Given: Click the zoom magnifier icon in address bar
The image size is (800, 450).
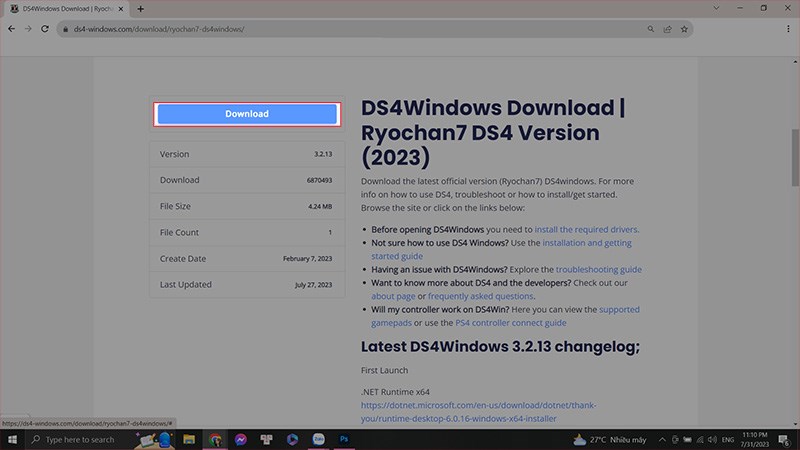Looking at the screenshot, I should [650, 29].
